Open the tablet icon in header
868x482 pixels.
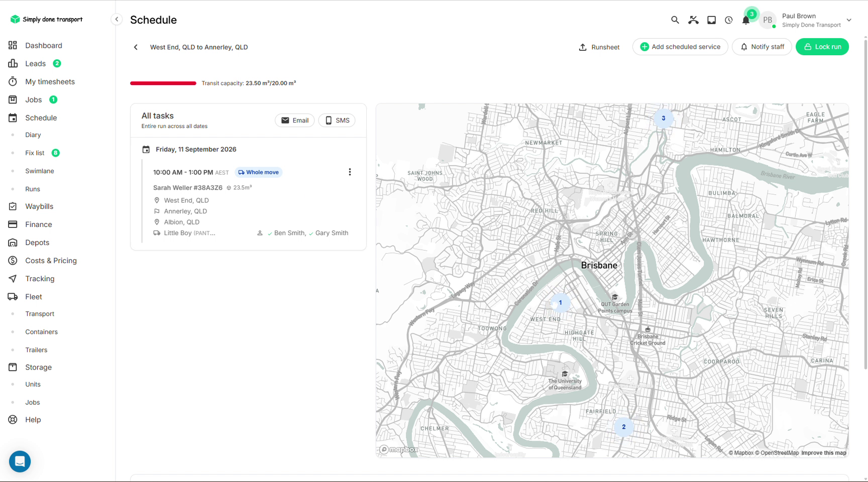point(711,20)
